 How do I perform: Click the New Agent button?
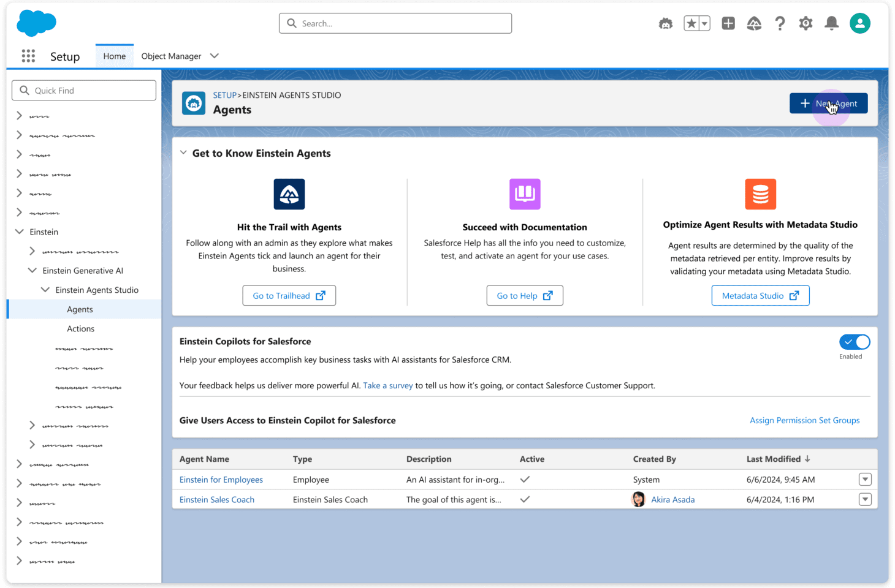pos(828,103)
